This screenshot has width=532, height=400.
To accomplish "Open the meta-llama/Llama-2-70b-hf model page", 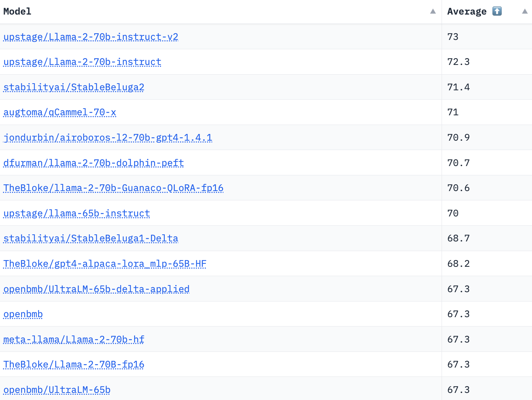I will pos(74,339).
